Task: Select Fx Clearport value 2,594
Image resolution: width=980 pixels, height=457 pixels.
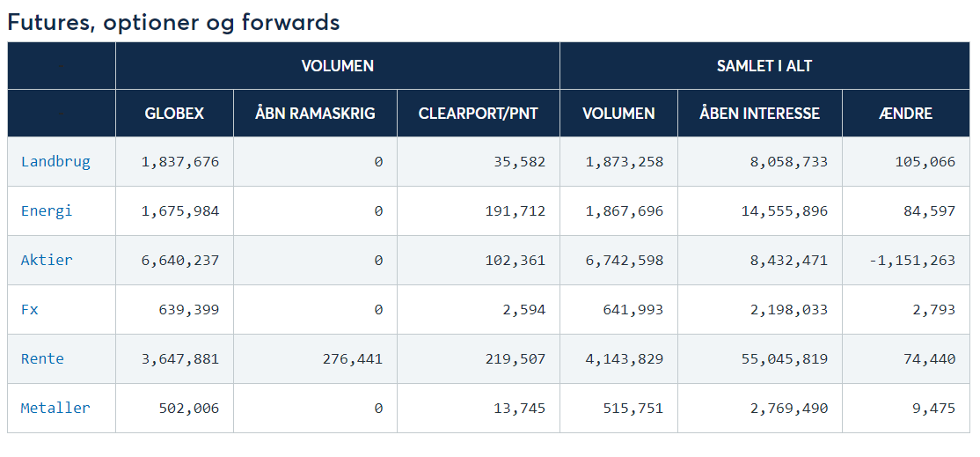Action: pos(524,309)
